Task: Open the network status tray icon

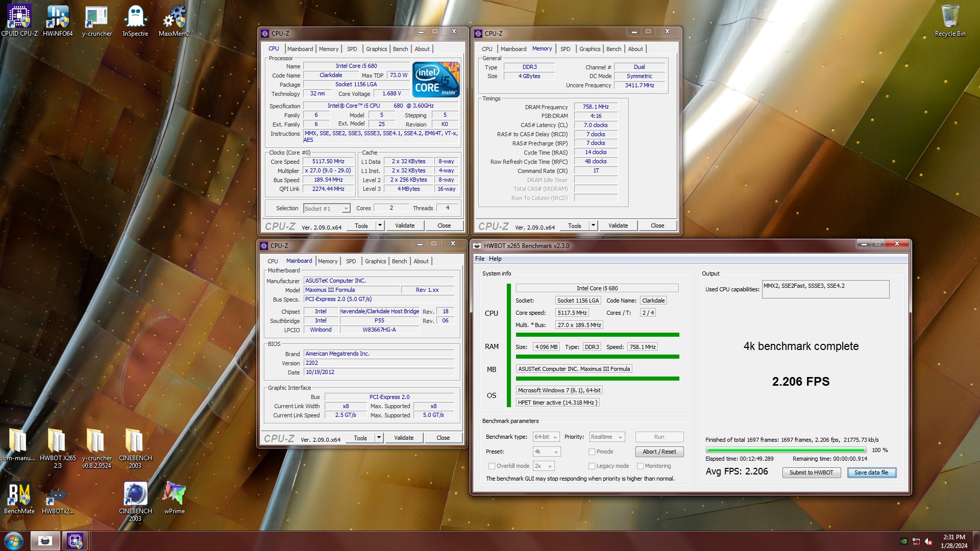Action: [916, 541]
